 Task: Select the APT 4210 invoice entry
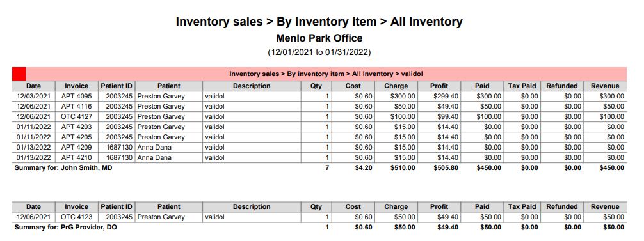tap(77, 157)
